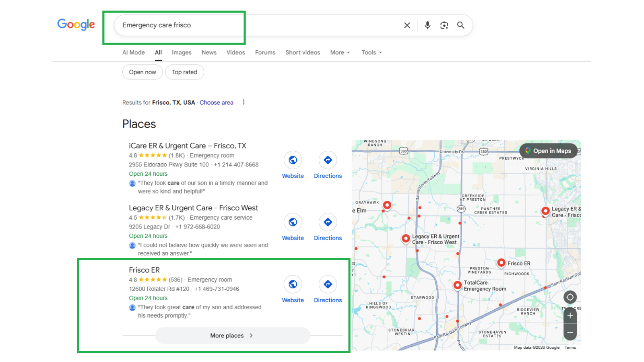Viewport: 644px width, 362px height.
Task: Click reviewer avatar on Frisco ER review
Action: click(x=132, y=307)
